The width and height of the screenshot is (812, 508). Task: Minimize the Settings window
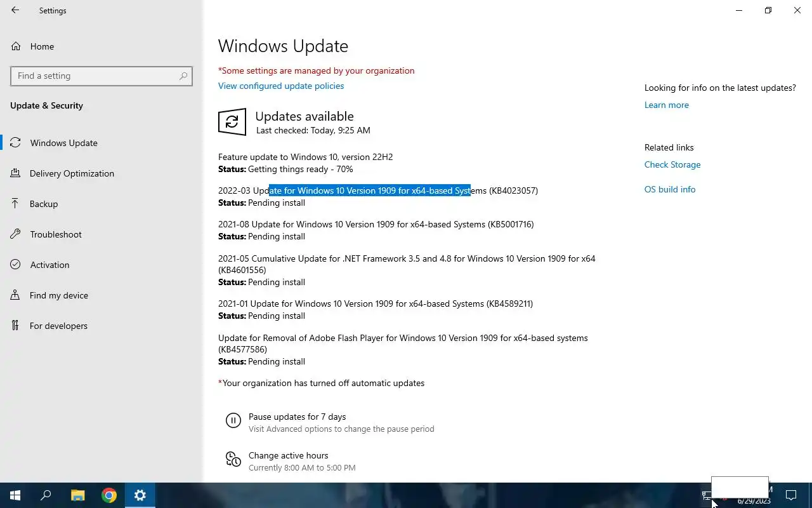click(x=739, y=10)
